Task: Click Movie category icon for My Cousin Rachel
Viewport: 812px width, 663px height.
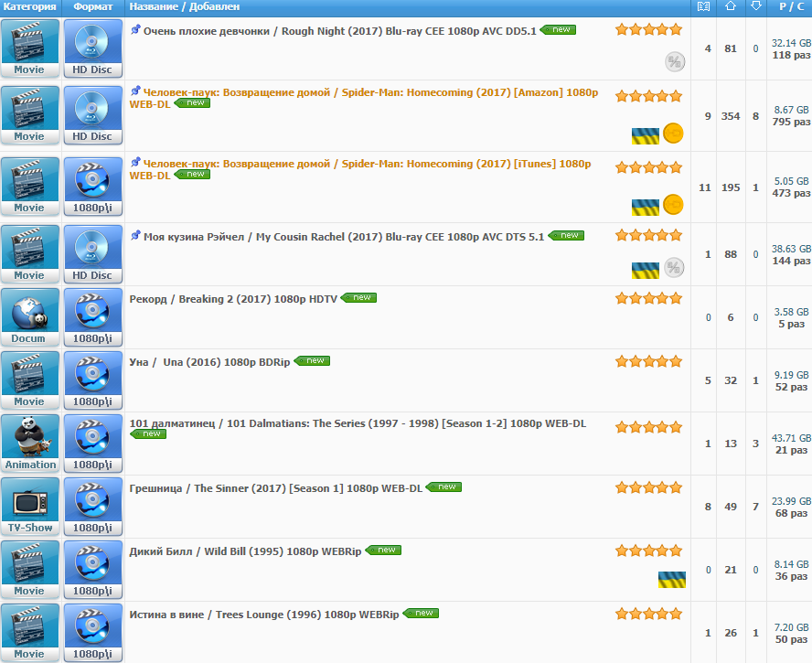Action: pyautogui.click(x=30, y=255)
